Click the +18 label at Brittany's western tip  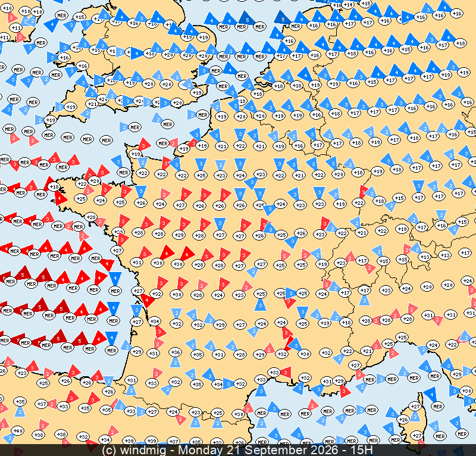point(54,186)
